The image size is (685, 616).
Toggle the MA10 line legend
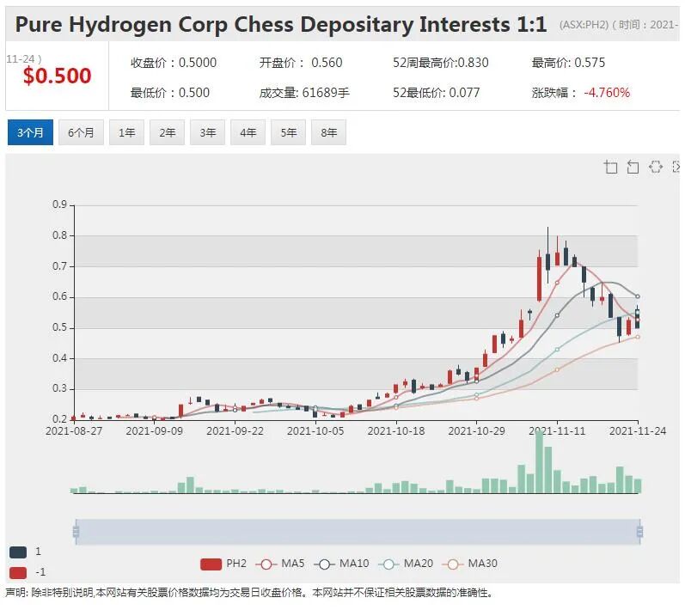pos(341,564)
